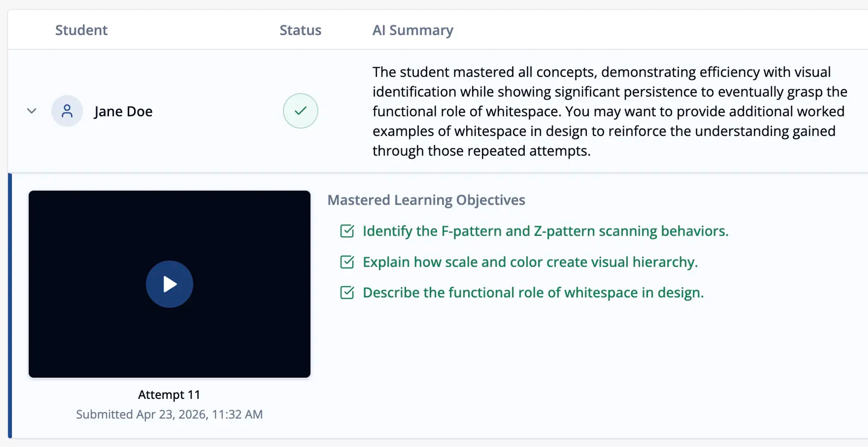Click Jane Doe's user avatar icon
868x447 pixels.
(x=67, y=111)
